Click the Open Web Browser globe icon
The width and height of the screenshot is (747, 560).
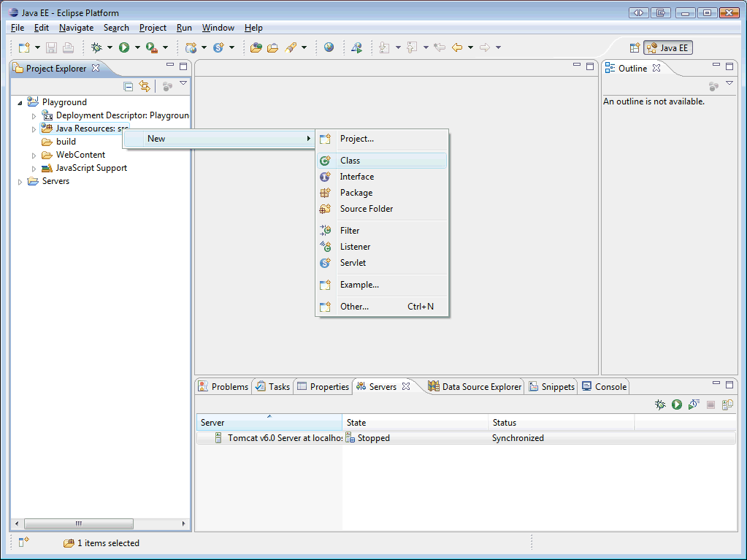tap(329, 47)
